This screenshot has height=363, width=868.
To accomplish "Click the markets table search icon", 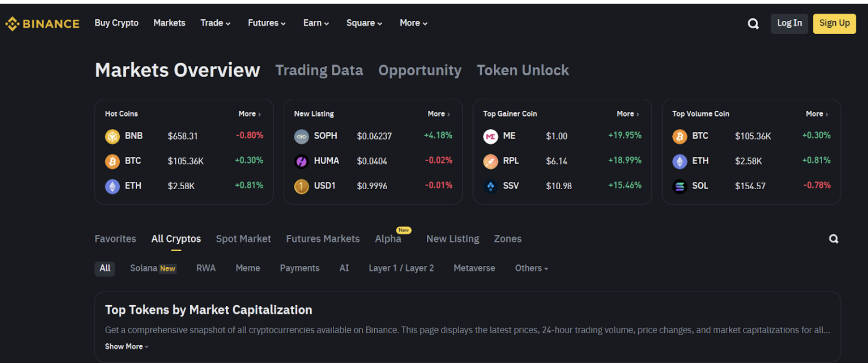I will 833,239.
